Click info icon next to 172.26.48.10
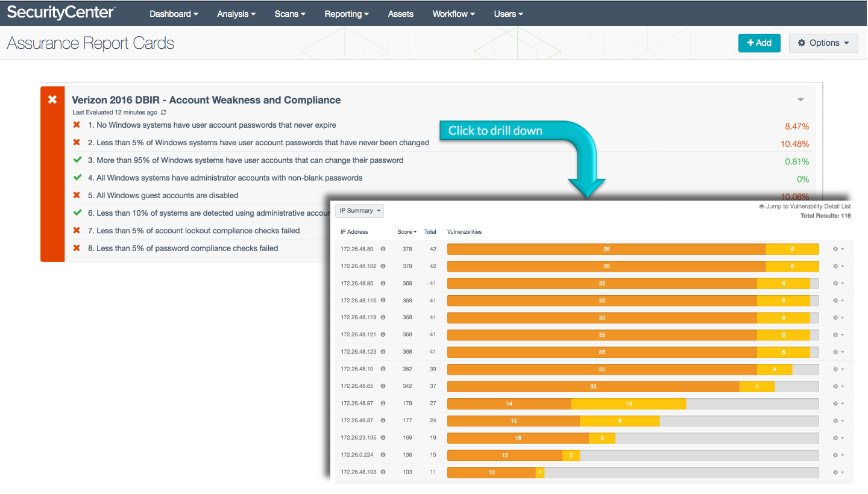 pyautogui.click(x=383, y=369)
